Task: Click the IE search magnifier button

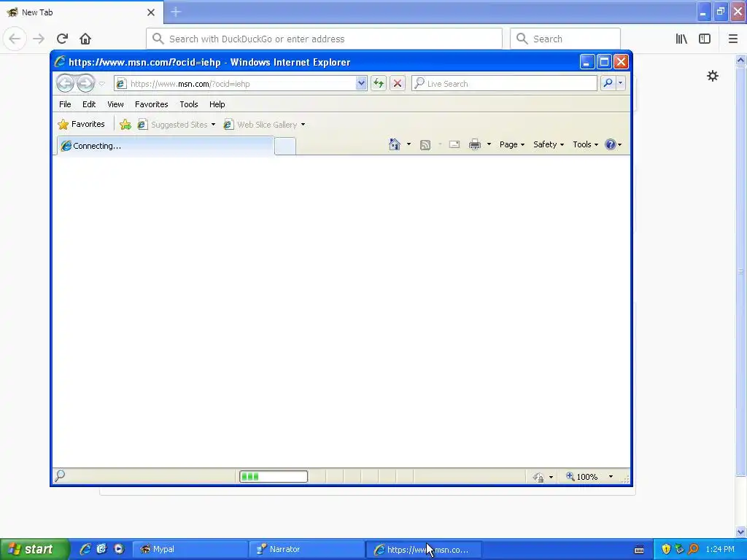Action: (608, 83)
